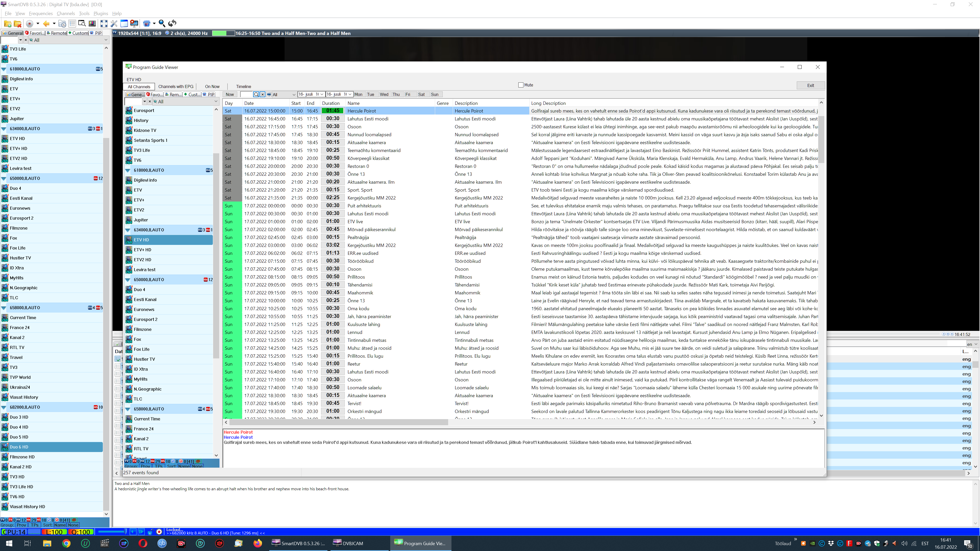Open the Frequencies menu
The width and height of the screenshot is (980, 551).
pos(41,13)
